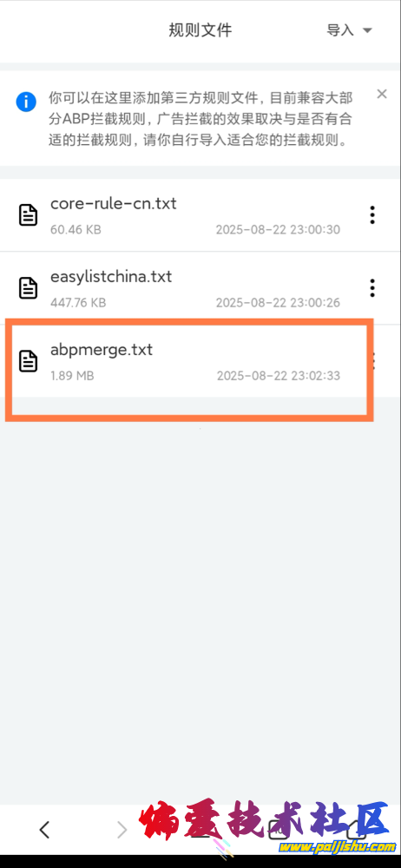This screenshot has width=401, height=868.
Task: Click the 60.46 KB size label
Action: point(76,229)
